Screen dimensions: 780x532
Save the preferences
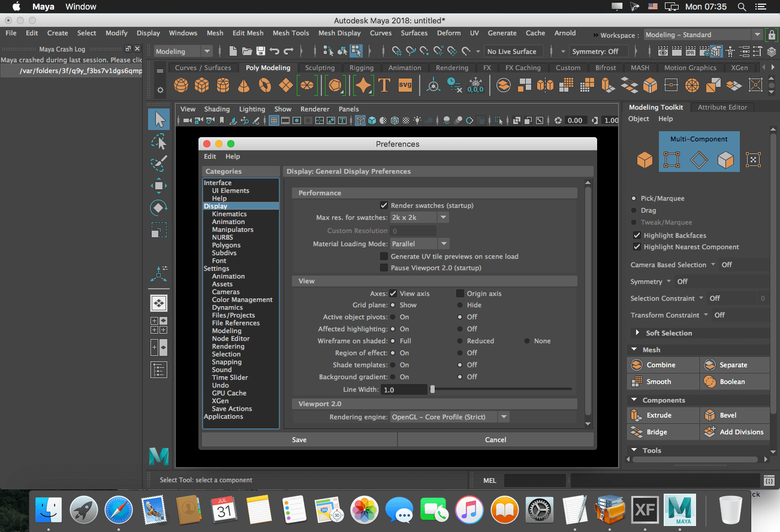(299, 440)
